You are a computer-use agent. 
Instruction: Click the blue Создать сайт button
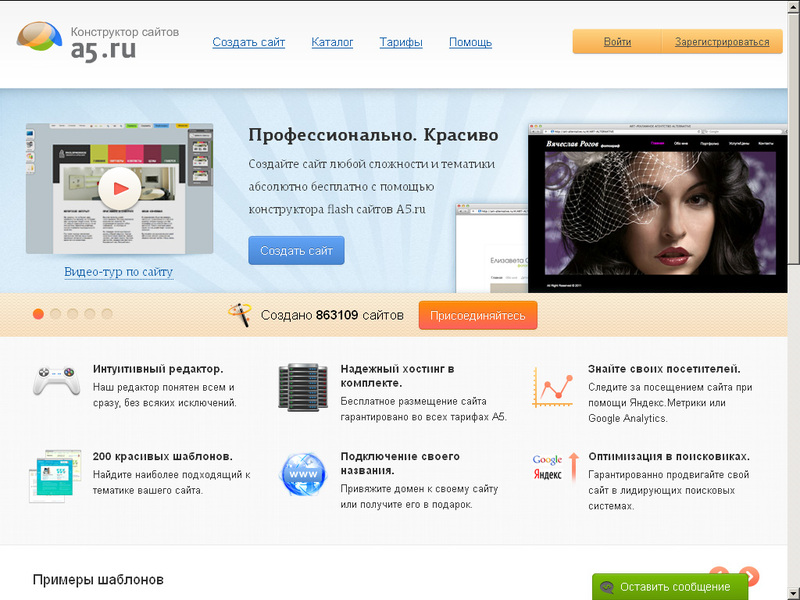click(x=296, y=251)
